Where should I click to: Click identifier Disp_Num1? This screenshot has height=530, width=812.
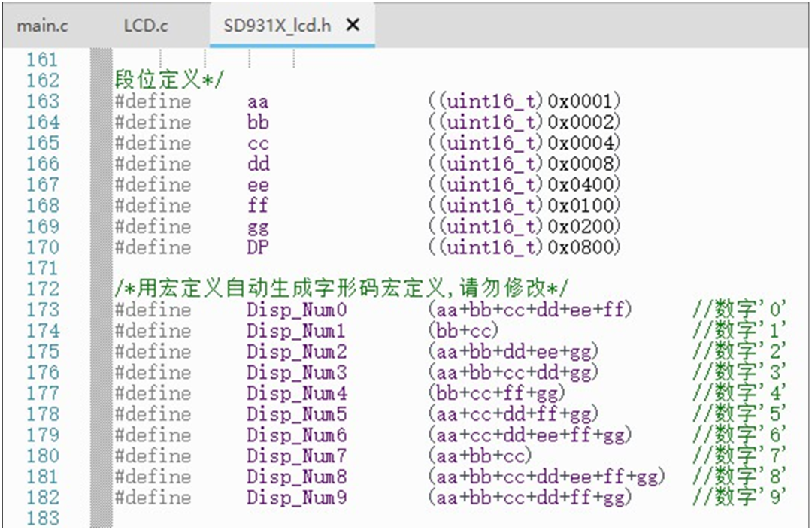click(x=297, y=331)
